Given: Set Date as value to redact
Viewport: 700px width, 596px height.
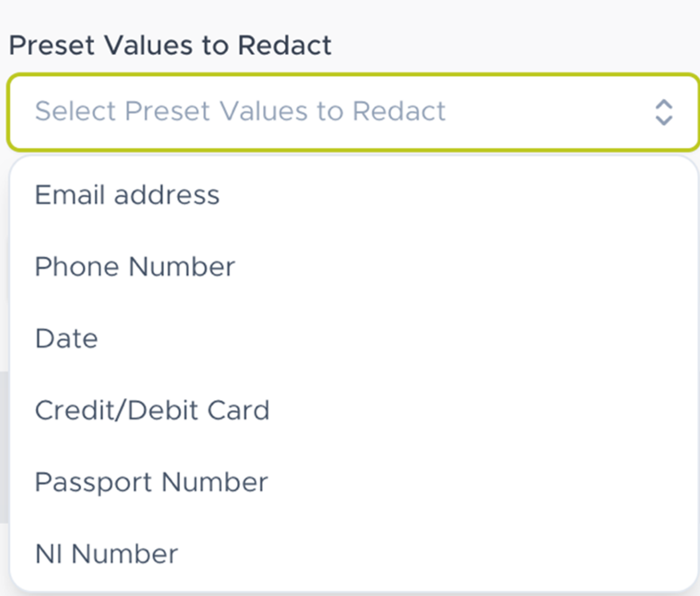Looking at the screenshot, I should [x=67, y=339].
